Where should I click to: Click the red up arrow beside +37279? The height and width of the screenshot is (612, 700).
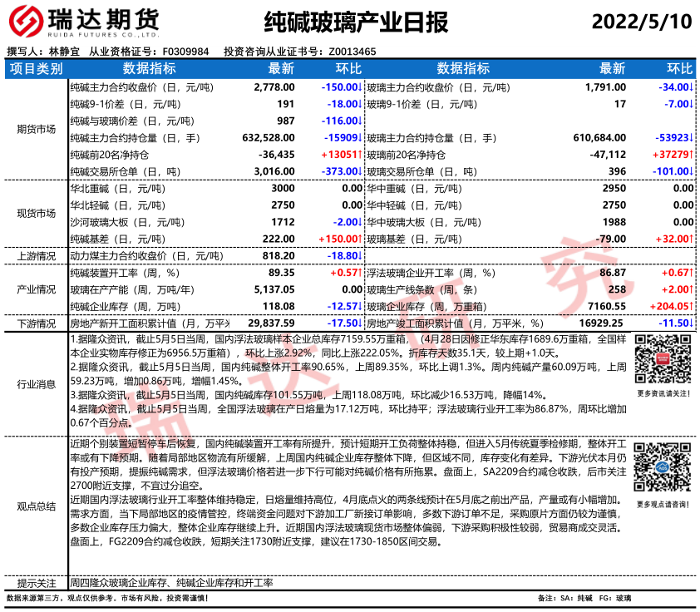pyautogui.click(x=692, y=155)
